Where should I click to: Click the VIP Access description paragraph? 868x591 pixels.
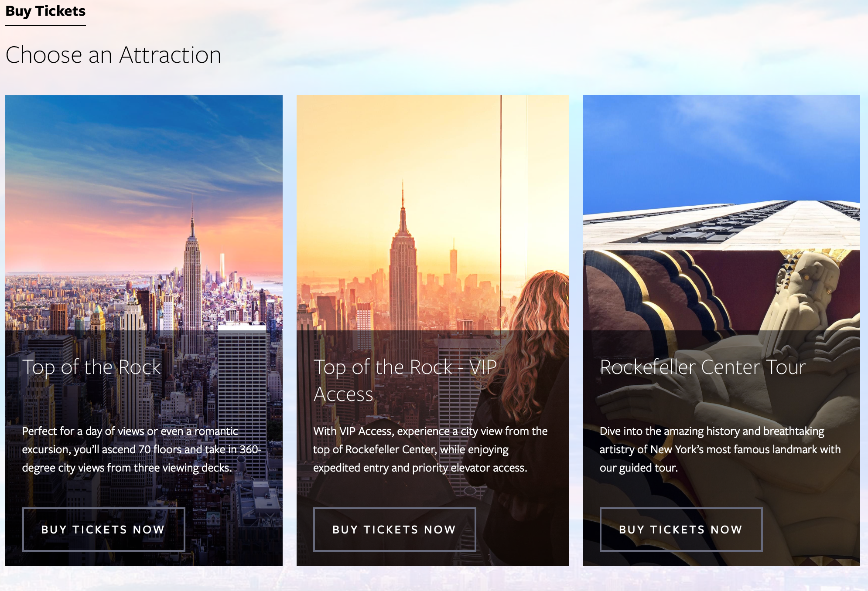click(430, 449)
